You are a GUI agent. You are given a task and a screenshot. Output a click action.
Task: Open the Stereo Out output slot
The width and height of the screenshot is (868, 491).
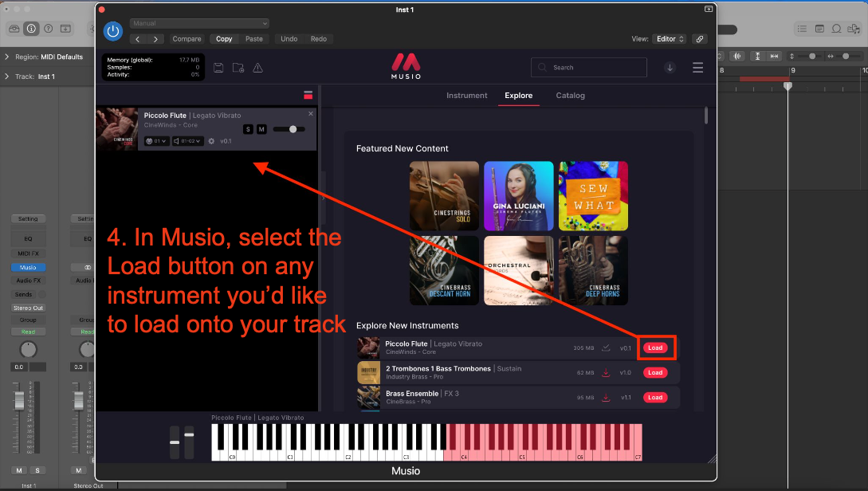tap(28, 308)
